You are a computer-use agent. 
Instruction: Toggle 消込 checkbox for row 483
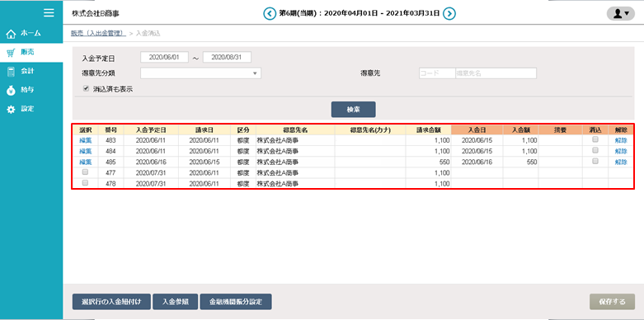coord(595,139)
